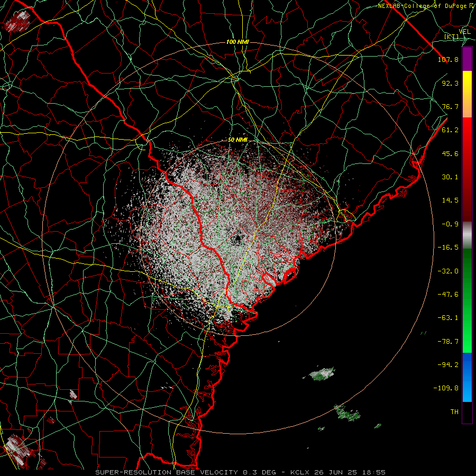Select the 107.8 value on velocity scale
Screen dimensions: 476x476
coord(448,59)
